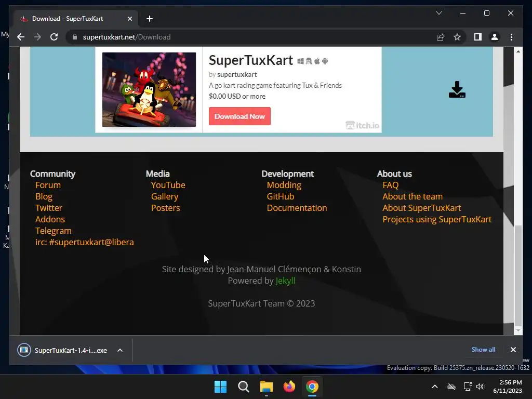This screenshot has height=399, width=532.
Task: Open File Explorer from the taskbar
Action: (x=267, y=387)
